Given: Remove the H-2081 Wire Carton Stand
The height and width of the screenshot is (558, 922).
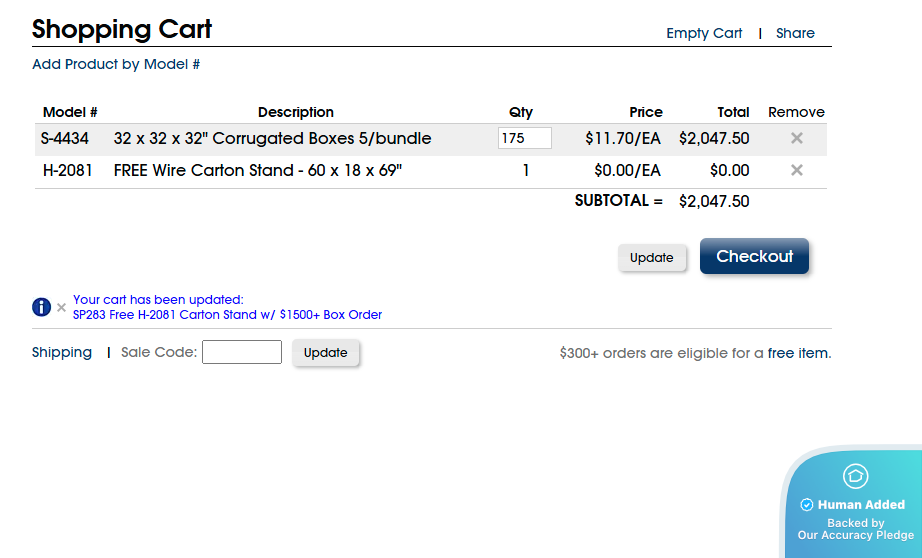Looking at the screenshot, I should [797, 170].
